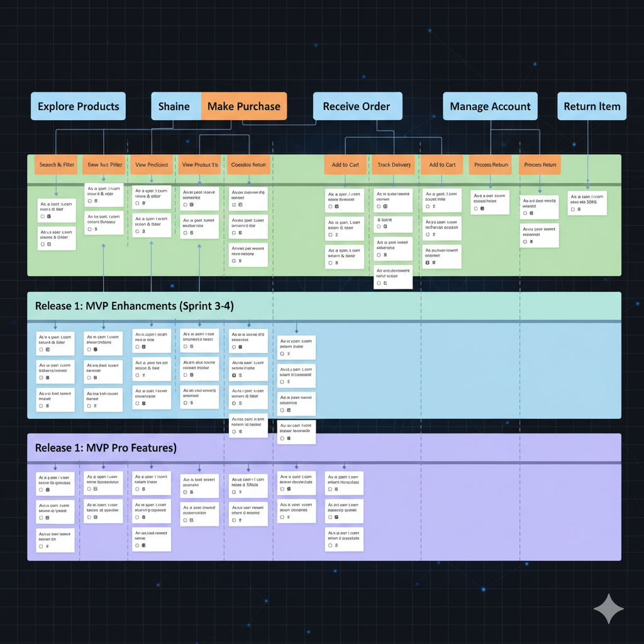Click the sparkle star icon in bottom corner
The height and width of the screenshot is (644, 644).
[608, 608]
